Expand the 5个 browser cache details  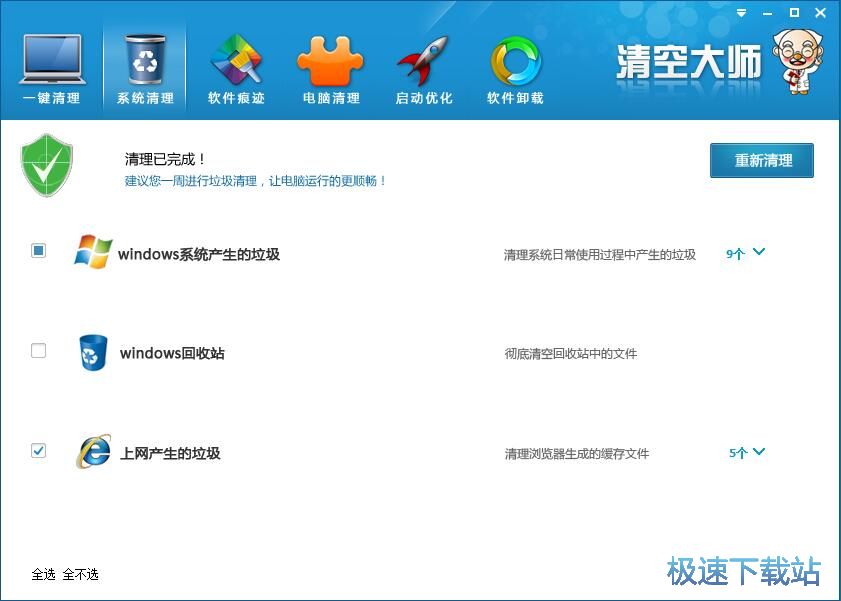[x=746, y=453]
